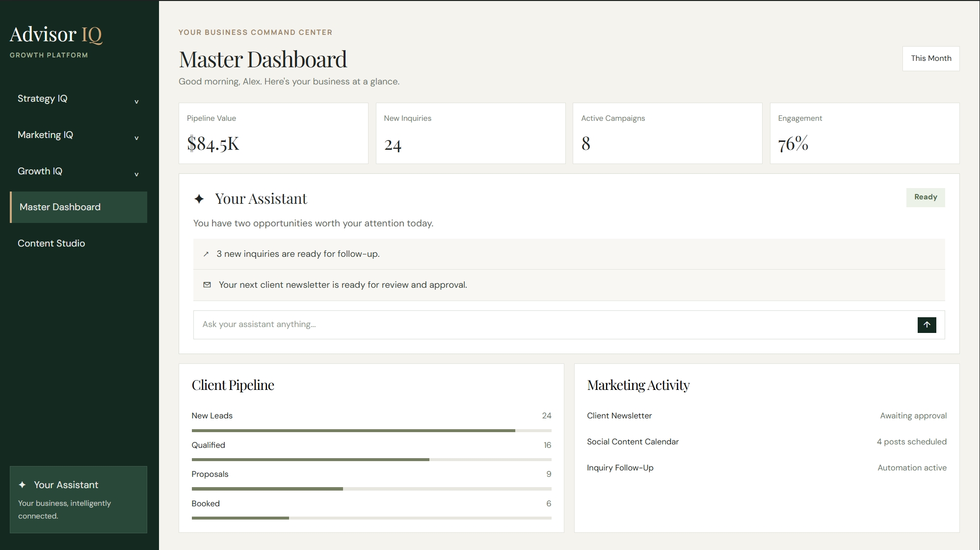Click the send arrow button in assistant input
This screenshot has width=980, height=550.
927,325
